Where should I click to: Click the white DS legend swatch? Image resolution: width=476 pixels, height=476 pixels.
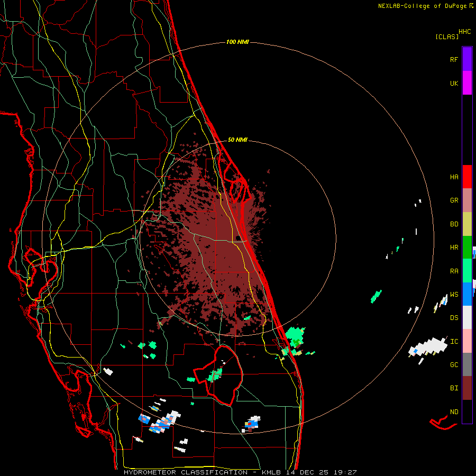(467, 317)
